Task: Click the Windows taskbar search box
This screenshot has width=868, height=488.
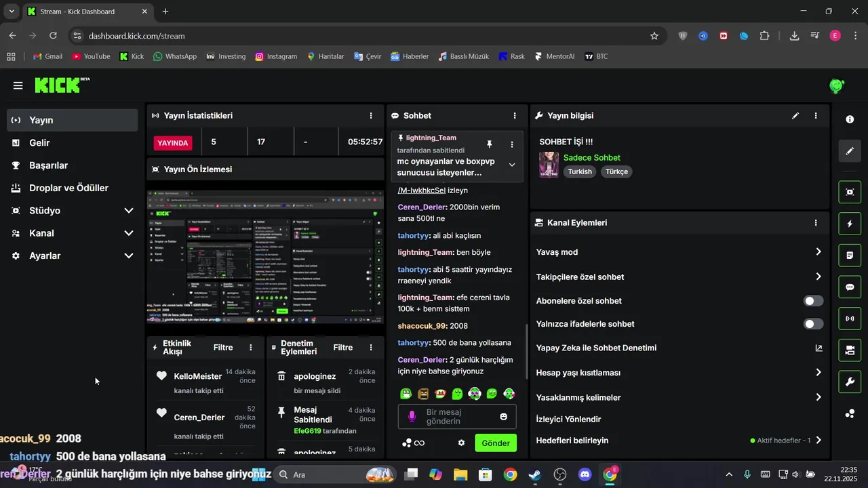Action: (336, 474)
